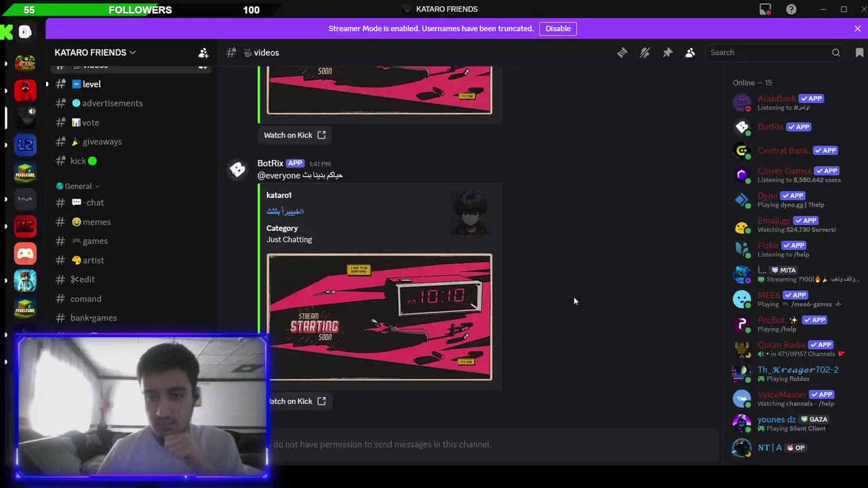Open the embed avatar thumbnail of kataro1

tap(471, 212)
